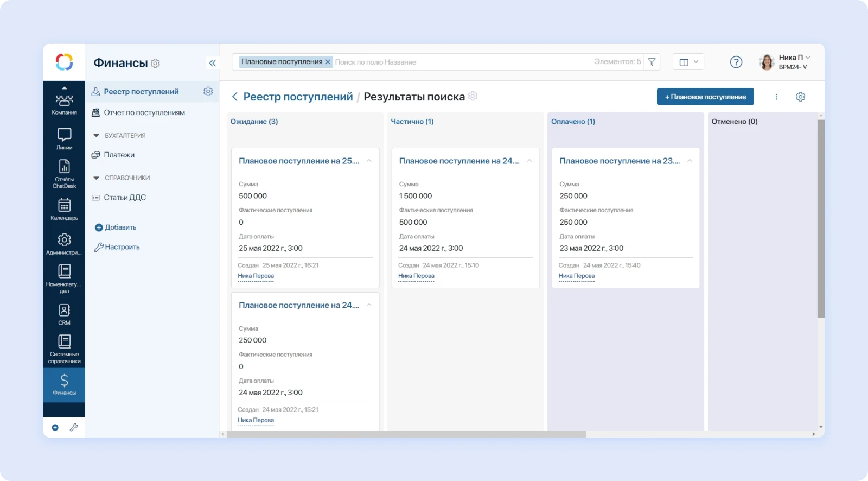868x481 pixels.
Task: Open the CRM section icon
Action: (64, 314)
